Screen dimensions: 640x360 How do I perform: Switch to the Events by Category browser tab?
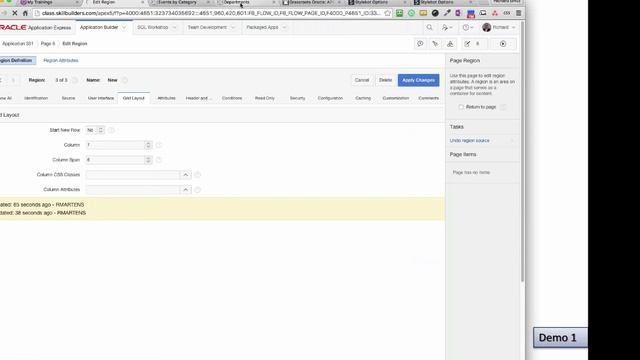[x=180, y=2]
